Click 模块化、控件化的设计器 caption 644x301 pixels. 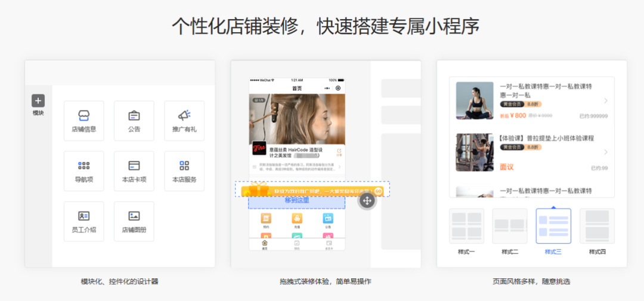pyautogui.click(x=119, y=282)
